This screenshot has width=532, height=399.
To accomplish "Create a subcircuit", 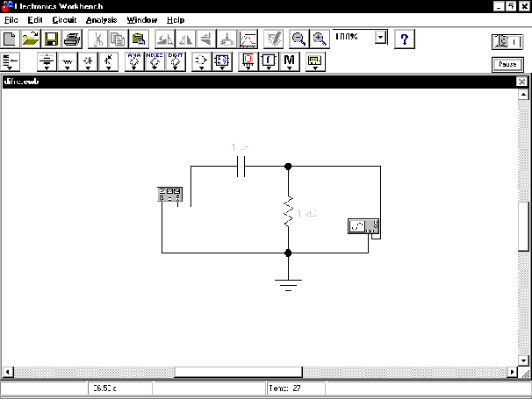I will [226, 39].
